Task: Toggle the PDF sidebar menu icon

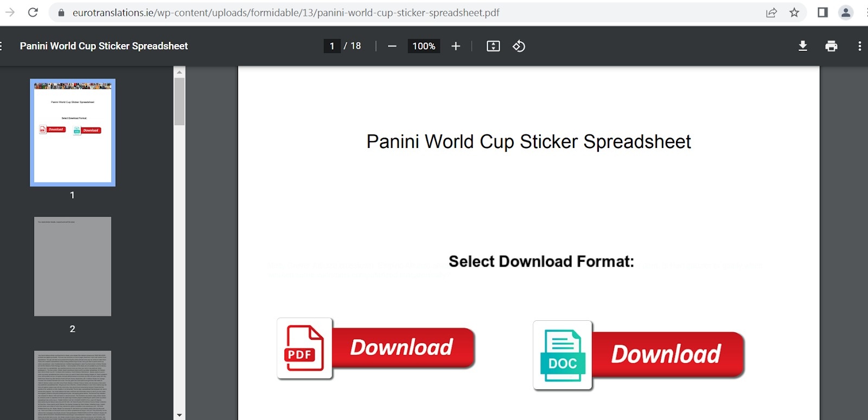Action: [x=2, y=46]
